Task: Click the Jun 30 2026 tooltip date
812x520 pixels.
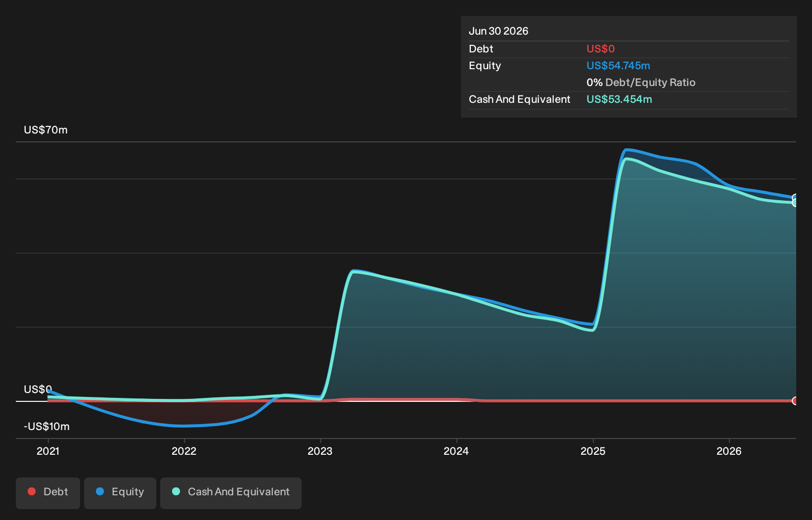Action: coord(498,31)
